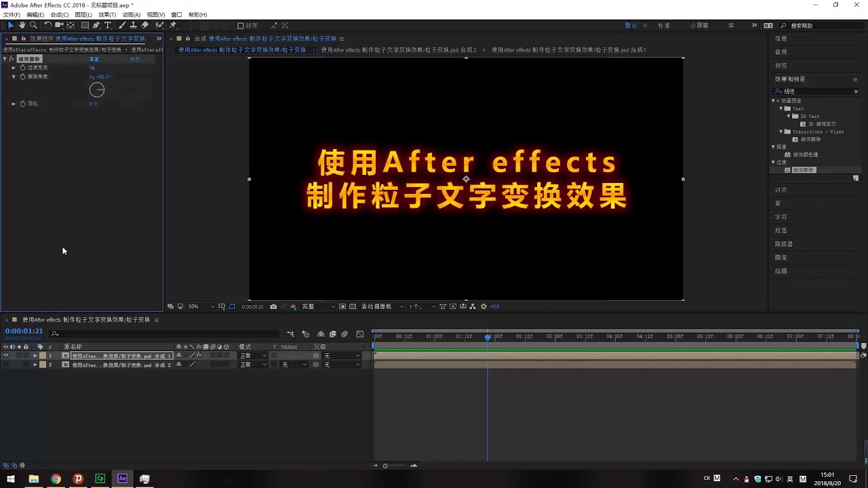Open the 动画(A) menu
The width and height of the screenshot is (868, 488).
click(x=132, y=14)
